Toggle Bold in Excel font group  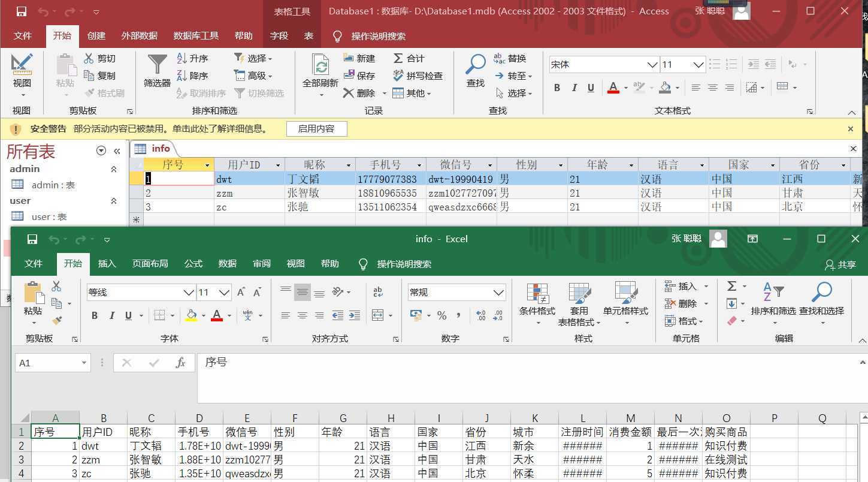[x=95, y=315]
